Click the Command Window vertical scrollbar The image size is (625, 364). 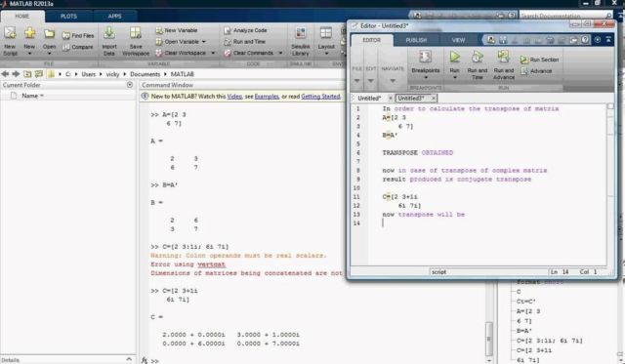coord(489,339)
